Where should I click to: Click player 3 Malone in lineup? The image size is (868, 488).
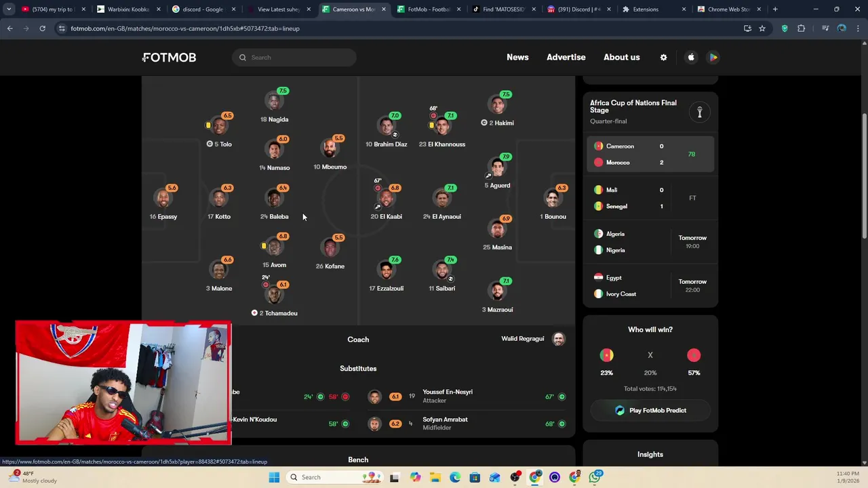(219, 275)
